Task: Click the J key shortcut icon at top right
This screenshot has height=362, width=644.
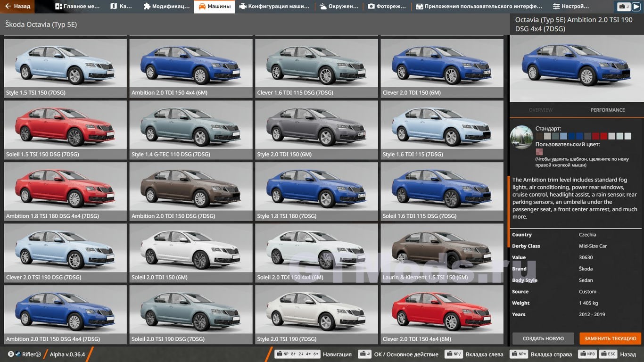Action: [x=624, y=7]
